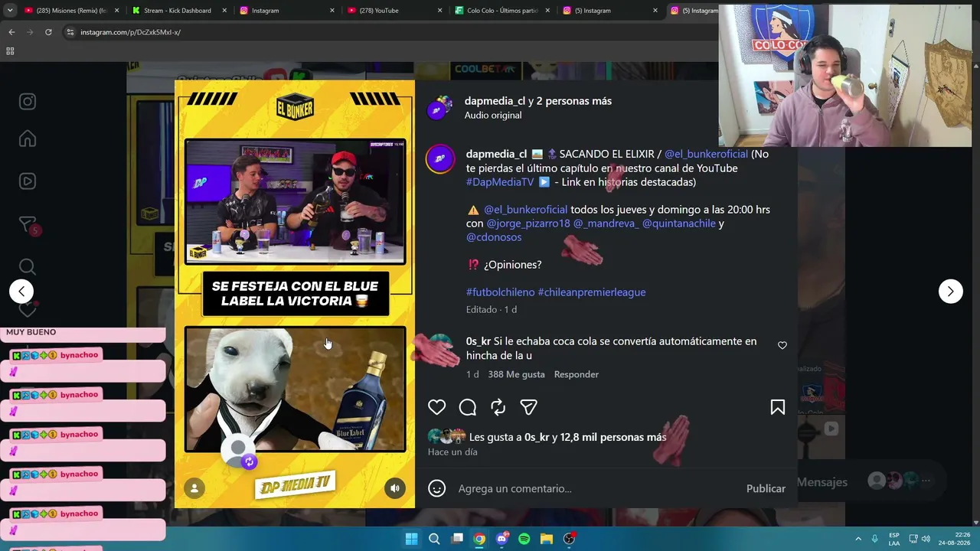980x551 pixels.
Task: Repost using the circular arrows icon
Action: coord(498,407)
